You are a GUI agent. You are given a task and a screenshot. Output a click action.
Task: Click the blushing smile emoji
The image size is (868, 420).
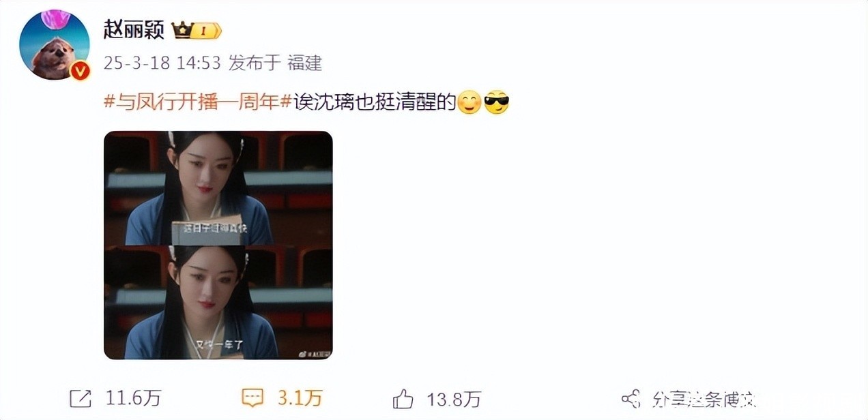point(469,104)
